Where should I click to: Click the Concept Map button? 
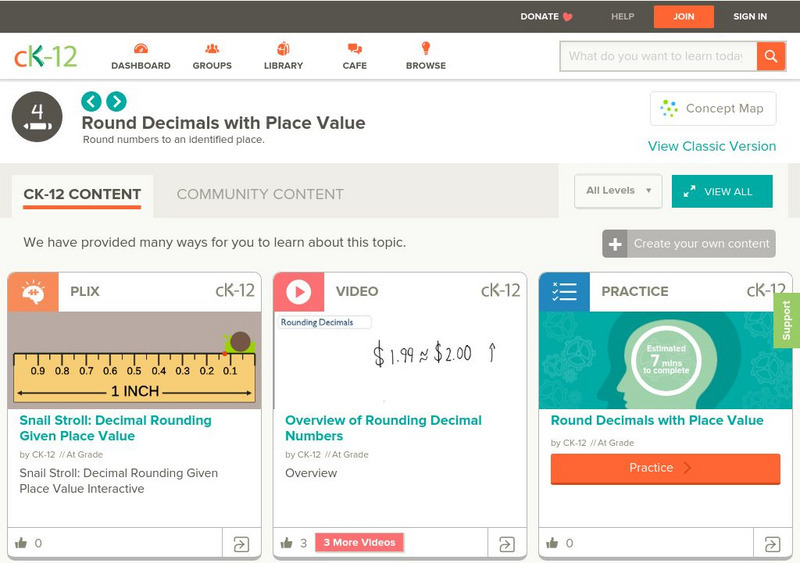(x=713, y=109)
